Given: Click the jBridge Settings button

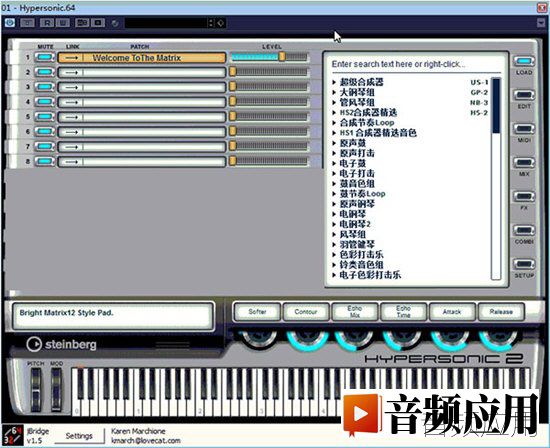Looking at the screenshot, I should click(79, 436).
